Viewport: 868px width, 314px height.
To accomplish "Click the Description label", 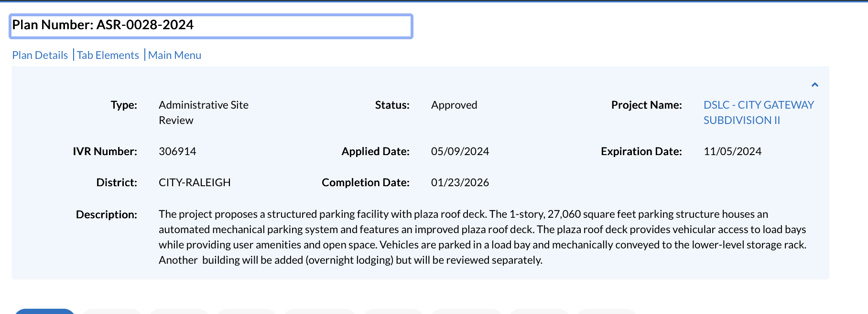I will [107, 214].
